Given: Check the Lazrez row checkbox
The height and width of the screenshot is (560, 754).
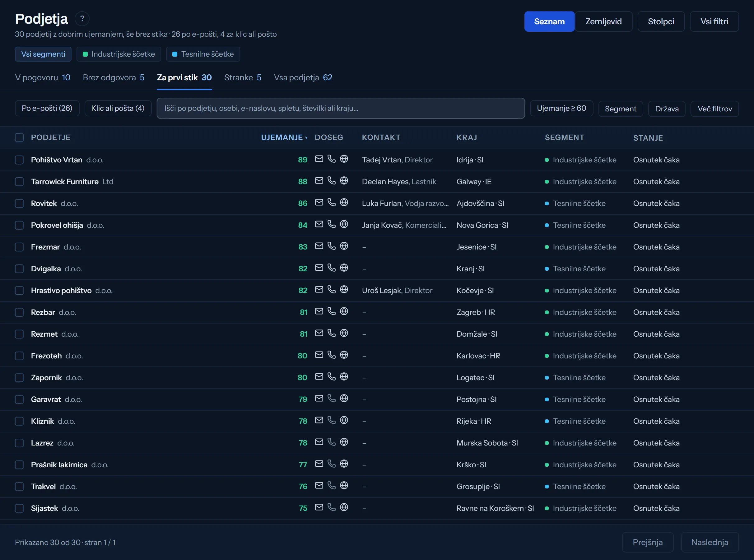Looking at the screenshot, I should tap(19, 443).
